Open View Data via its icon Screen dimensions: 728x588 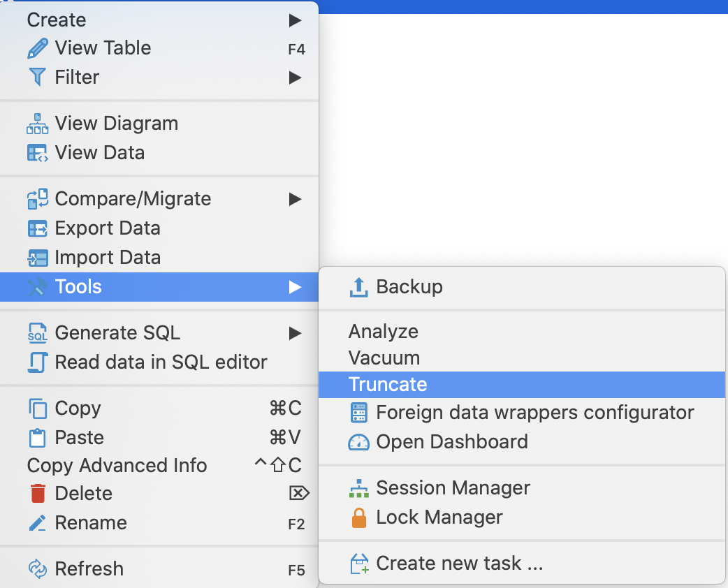tap(37, 152)
